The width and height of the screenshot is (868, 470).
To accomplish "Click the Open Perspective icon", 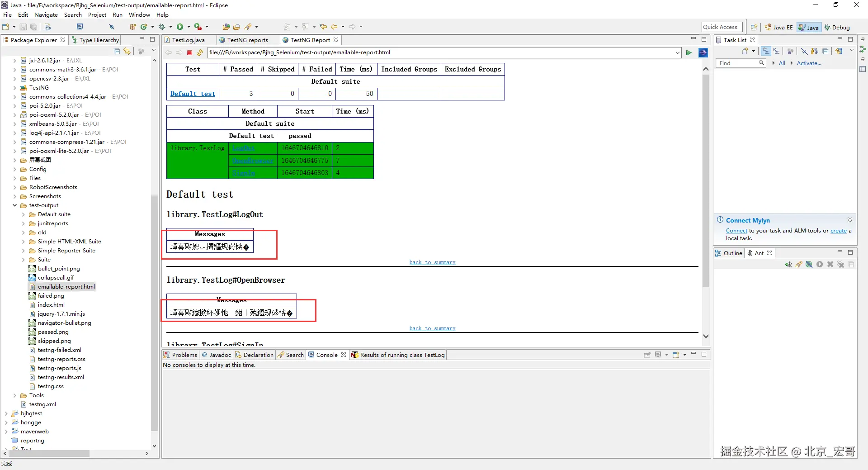I will pyautogui.click(x=754, y=27).
